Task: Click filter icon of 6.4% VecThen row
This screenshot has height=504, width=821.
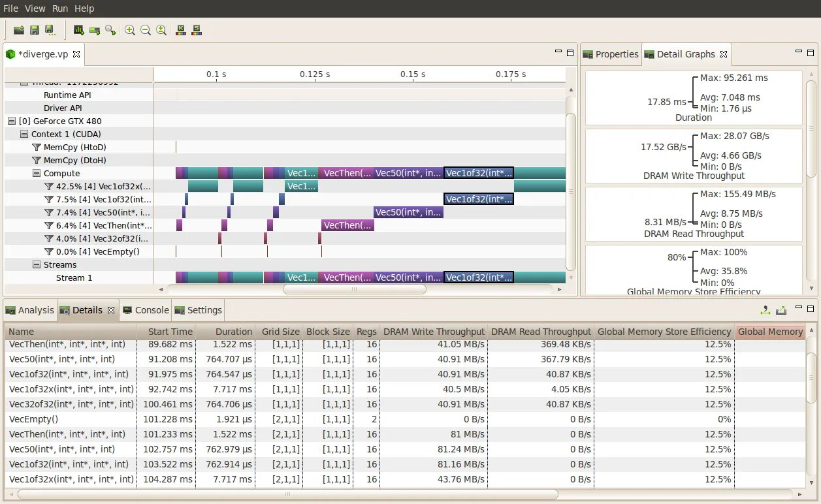Action: click(49, 225)
